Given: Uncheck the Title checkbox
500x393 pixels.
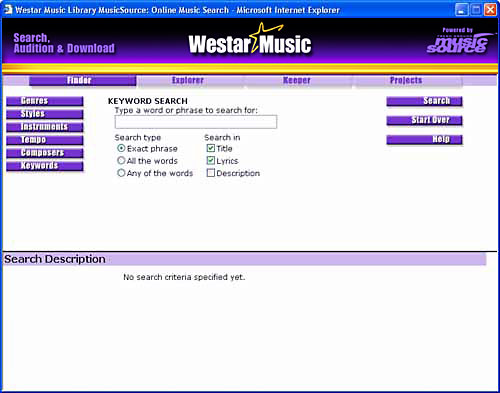Looking at the screenshot, I should click(x=210, y=148).
